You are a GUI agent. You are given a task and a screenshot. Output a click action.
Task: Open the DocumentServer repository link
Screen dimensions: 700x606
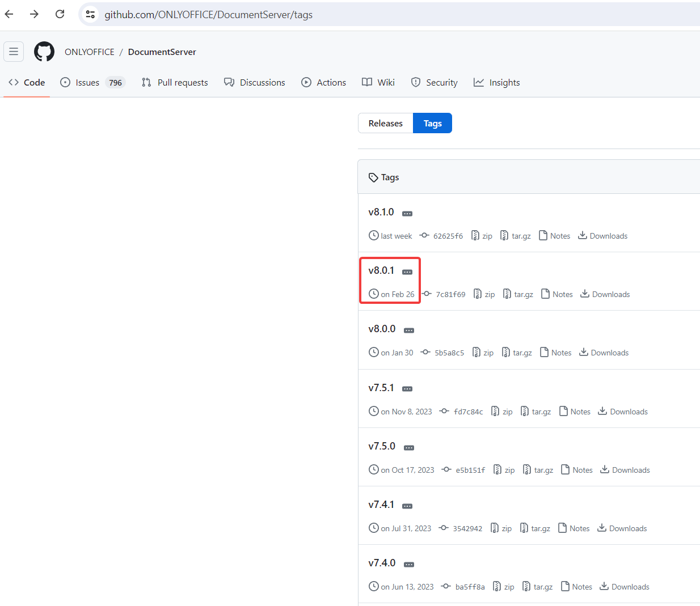pyautogui.click(x=162, y=52)
